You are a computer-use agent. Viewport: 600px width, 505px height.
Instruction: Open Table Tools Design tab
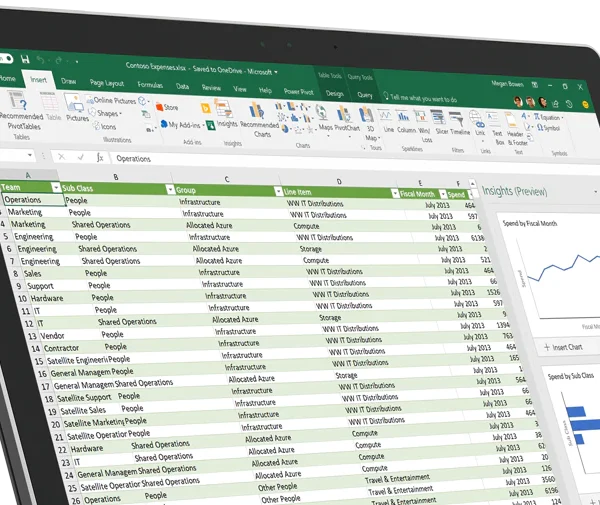(334, 93)
